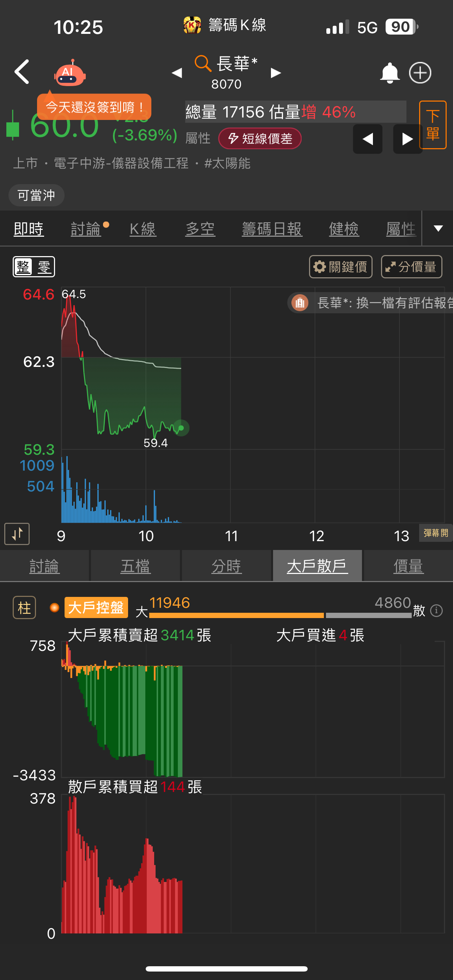This screenshot has width=453, height=980.
Task: Open the 討論 tab with orange dot
Action: (x=86, y=229)
